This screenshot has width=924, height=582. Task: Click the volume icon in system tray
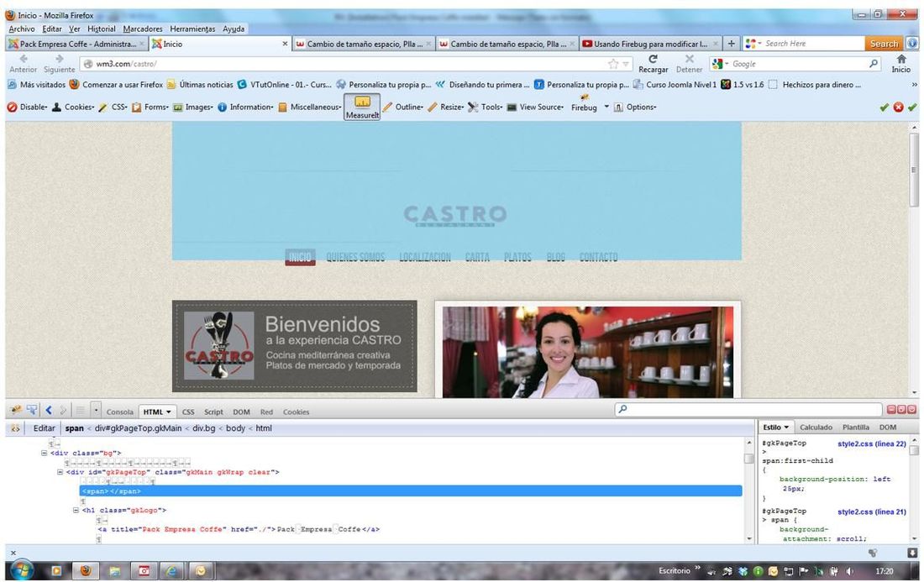pyautogui.click(x=849, y=571)
